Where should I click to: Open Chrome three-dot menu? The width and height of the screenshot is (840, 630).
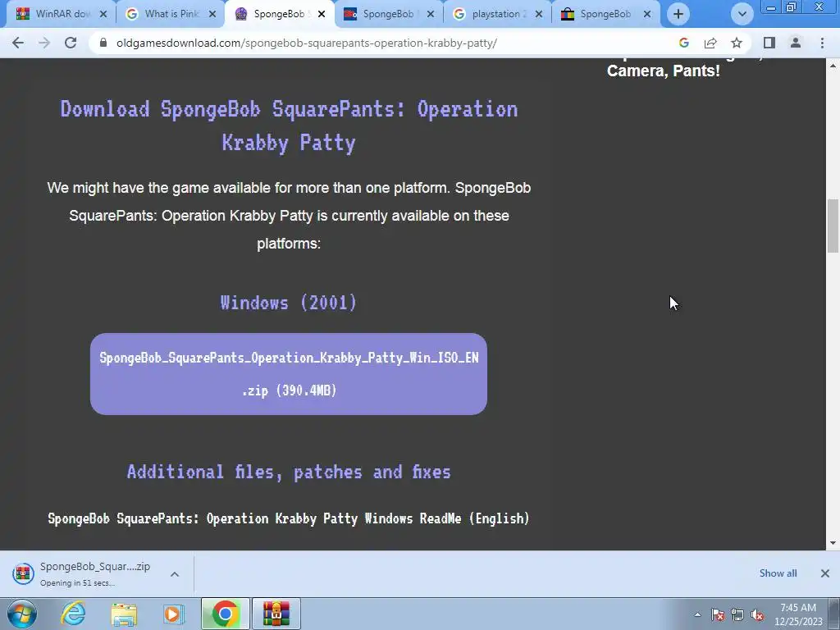(x=822, y=43)
